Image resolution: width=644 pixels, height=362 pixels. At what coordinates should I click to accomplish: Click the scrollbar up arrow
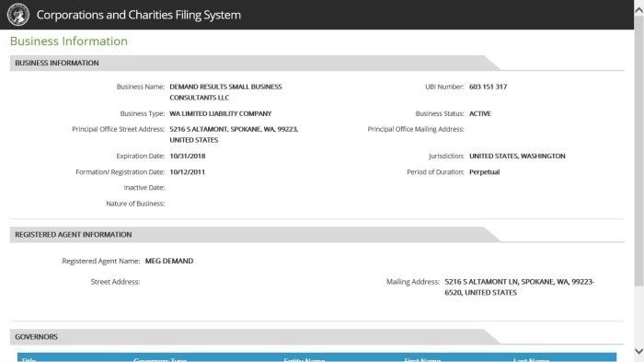coord(638,10)
